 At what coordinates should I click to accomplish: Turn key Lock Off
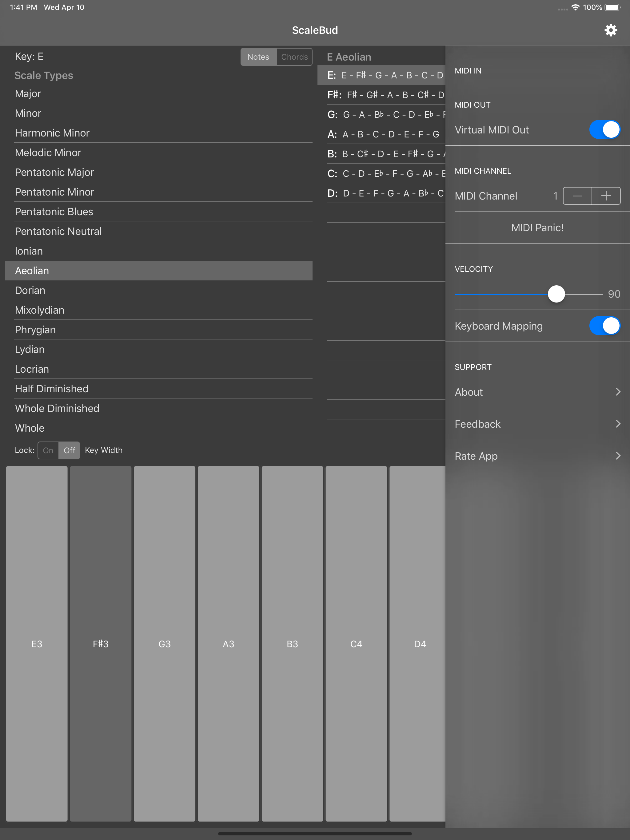pos(69,450)
